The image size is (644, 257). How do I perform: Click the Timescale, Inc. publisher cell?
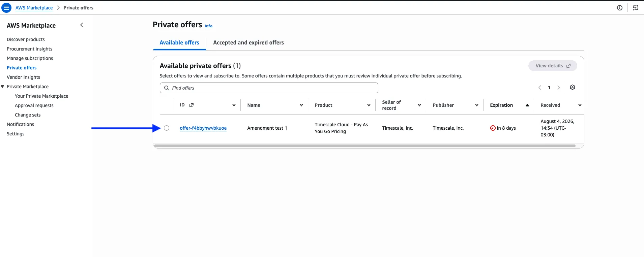point(448,128)
